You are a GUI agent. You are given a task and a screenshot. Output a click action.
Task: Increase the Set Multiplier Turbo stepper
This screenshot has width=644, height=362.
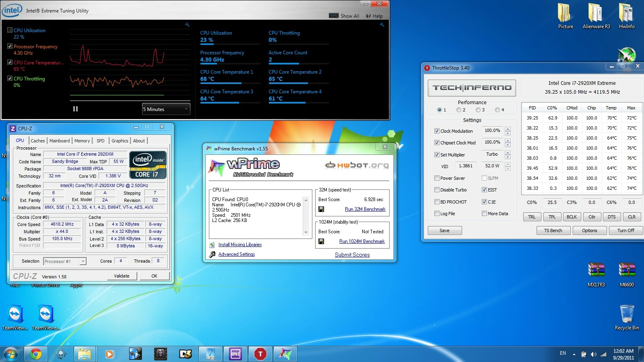[x=508, y=152]
